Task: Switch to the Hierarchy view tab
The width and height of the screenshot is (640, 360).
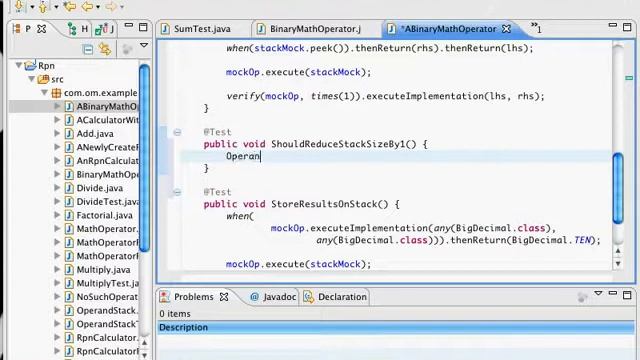Action: [x=78, y=29]
